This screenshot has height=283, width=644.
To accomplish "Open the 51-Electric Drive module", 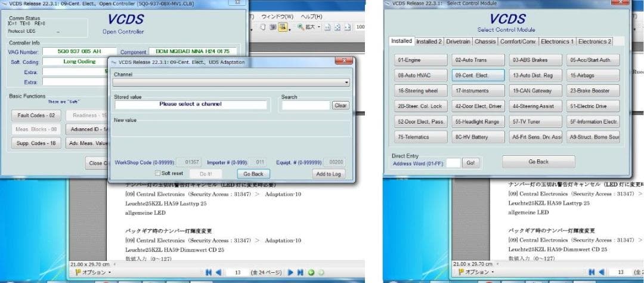I will 593,106.
